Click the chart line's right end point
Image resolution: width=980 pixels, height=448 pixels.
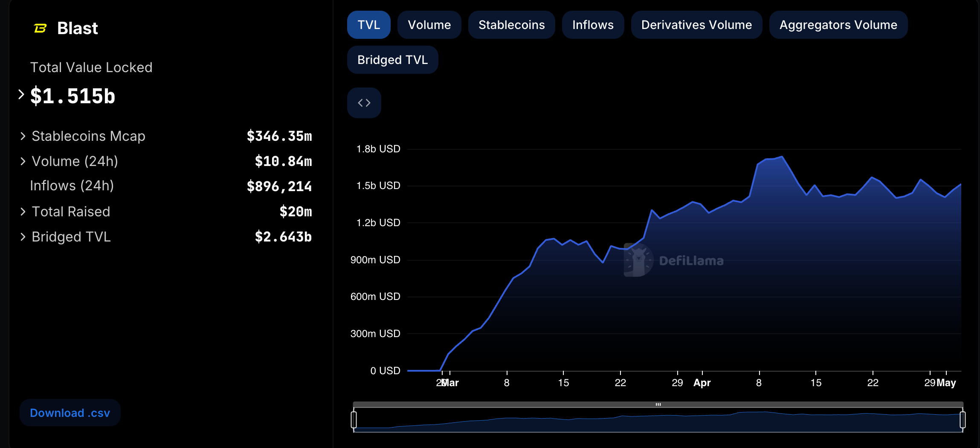click(960, 184)
